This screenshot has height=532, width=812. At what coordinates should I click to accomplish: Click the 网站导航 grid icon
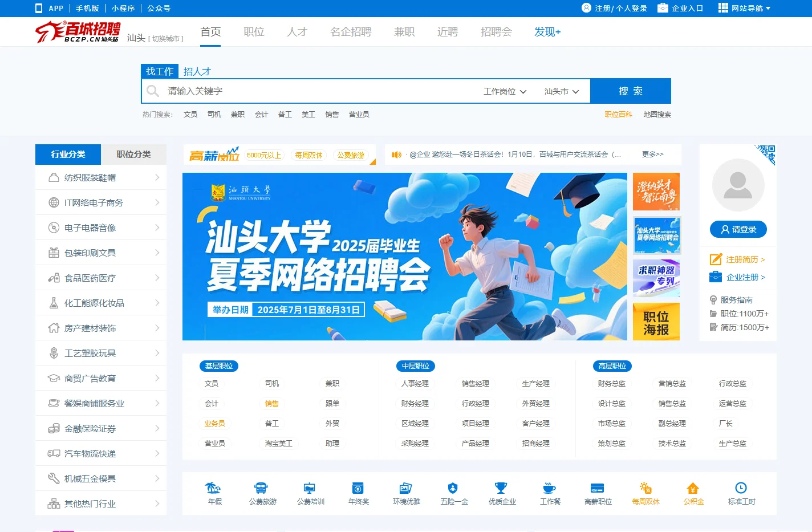(723, 8)
